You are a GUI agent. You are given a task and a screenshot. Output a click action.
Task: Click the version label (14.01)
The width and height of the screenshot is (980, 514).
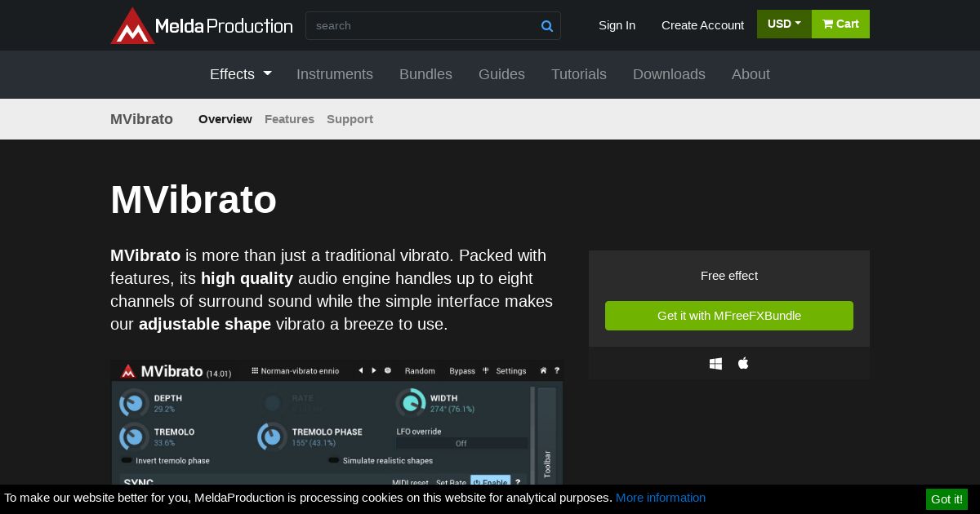pos(219,374)
